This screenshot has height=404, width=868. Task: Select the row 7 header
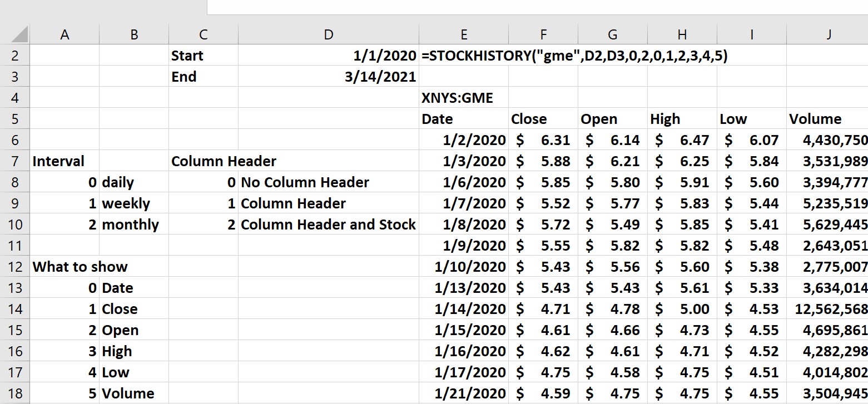pos(14,161)
